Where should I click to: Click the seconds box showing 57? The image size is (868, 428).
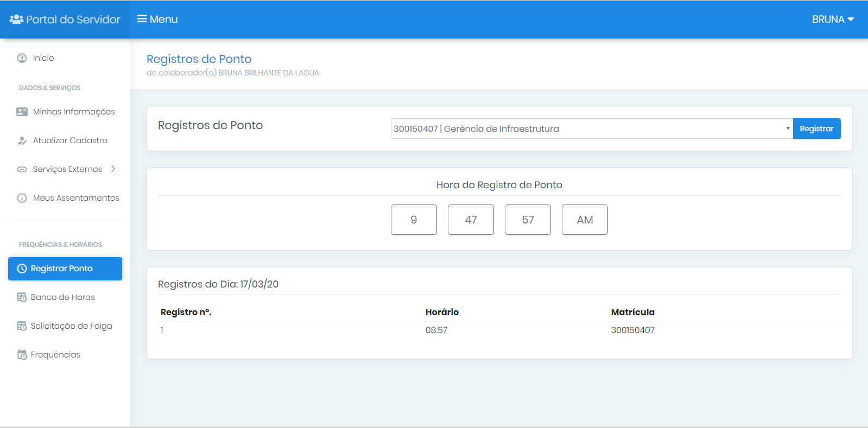[528, 220]
